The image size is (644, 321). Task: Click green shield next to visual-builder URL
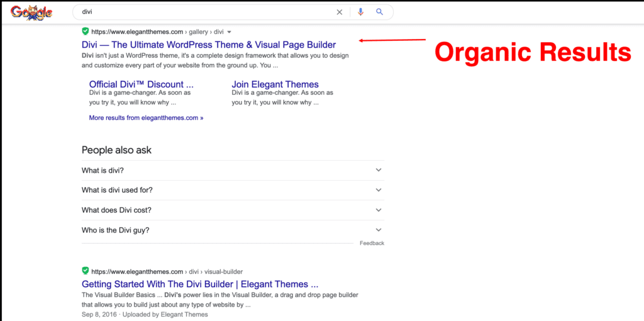tap(86, 271)
